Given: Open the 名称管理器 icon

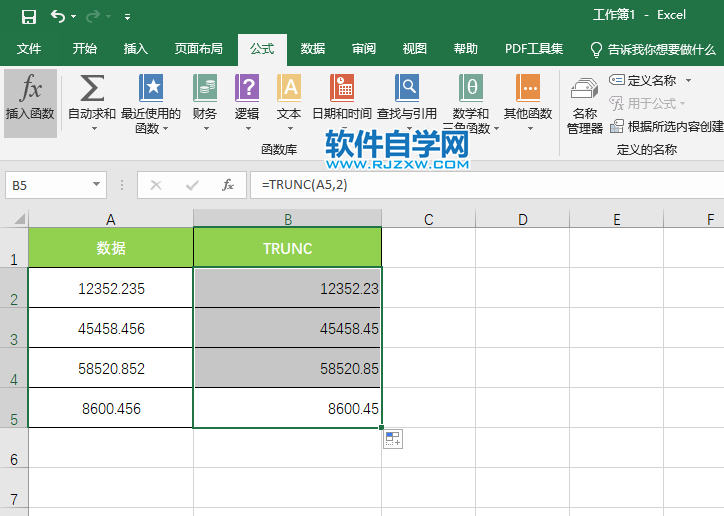Looking at the screenshot, I should [585, 88].
